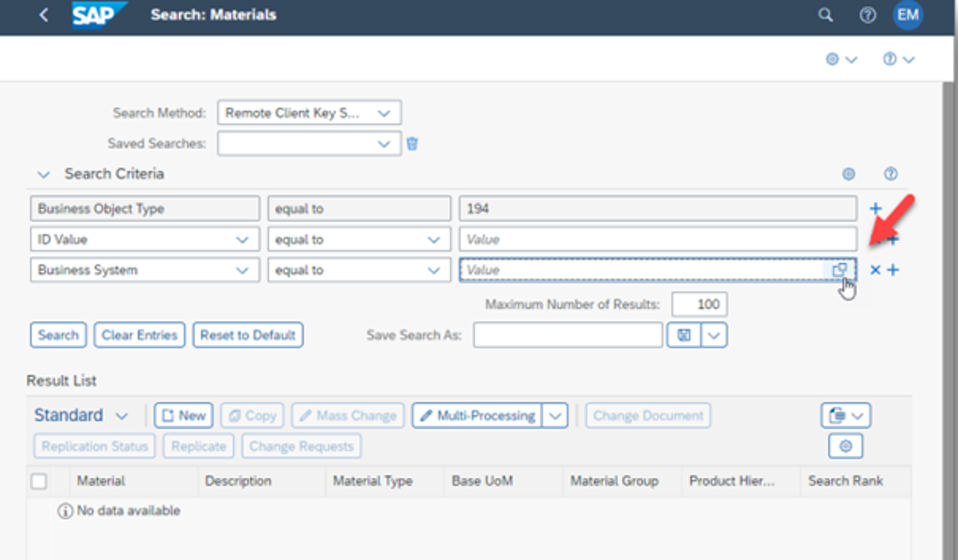
Task: Delete saved search with the trash icon
Action: 412,144
